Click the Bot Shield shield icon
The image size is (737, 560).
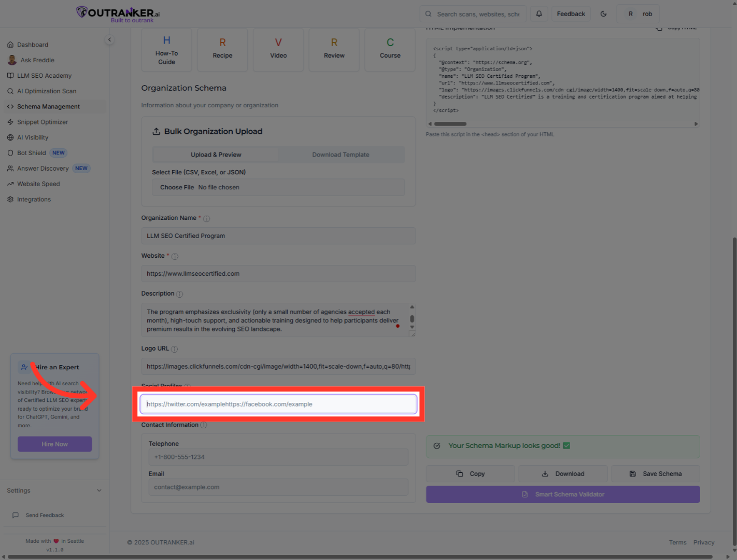(10, 153)
